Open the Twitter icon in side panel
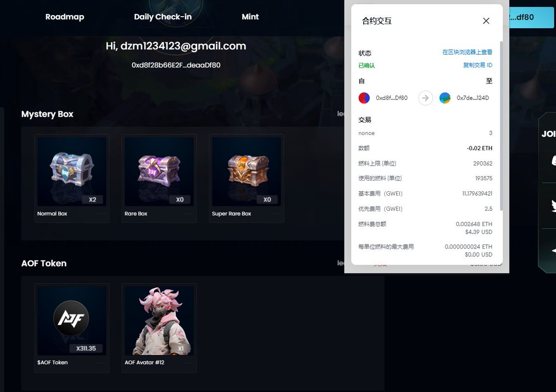556x392 pixels. coord(553,205)
